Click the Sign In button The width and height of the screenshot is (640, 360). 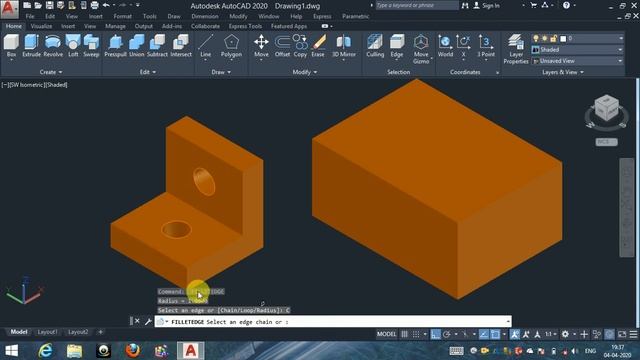[487, 6]
